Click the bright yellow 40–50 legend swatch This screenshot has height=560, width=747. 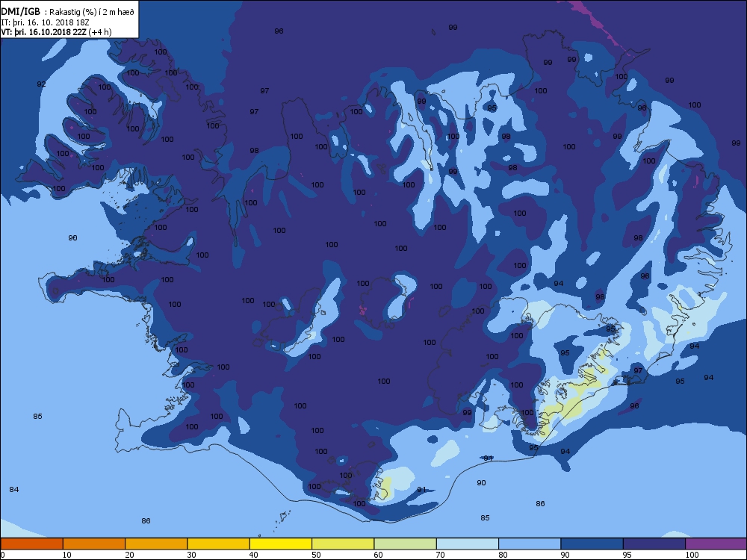(x=281, y=544)
